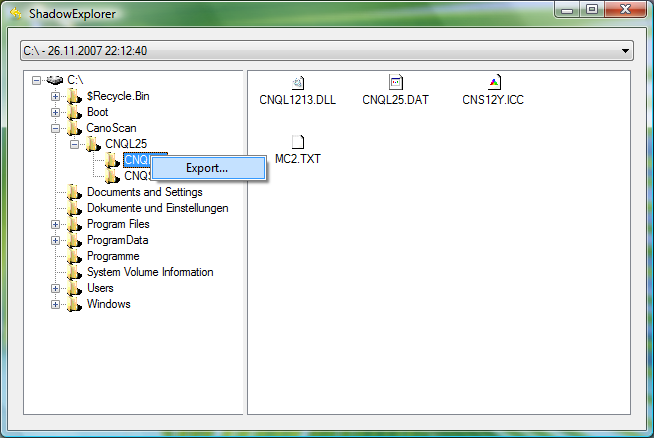
Task: Collapse the CNQL25 tree node
Action: 74,144
